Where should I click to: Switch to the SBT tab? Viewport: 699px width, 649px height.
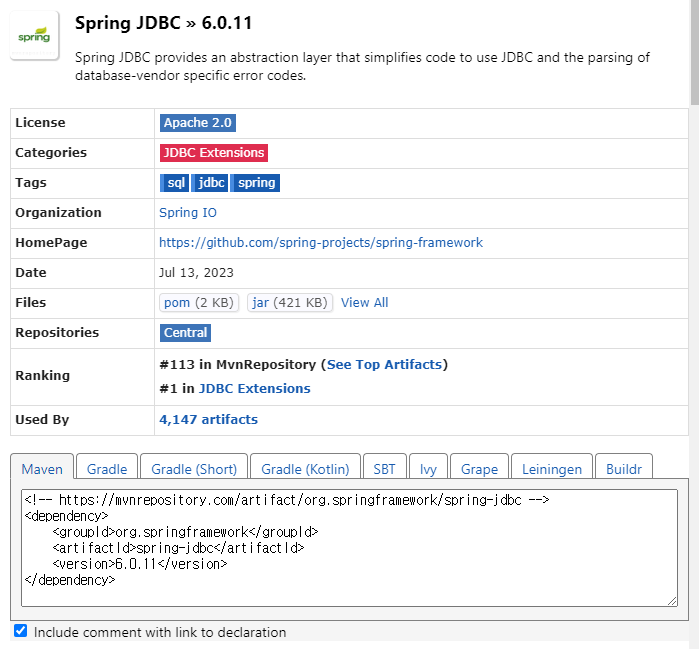[384, 467]
